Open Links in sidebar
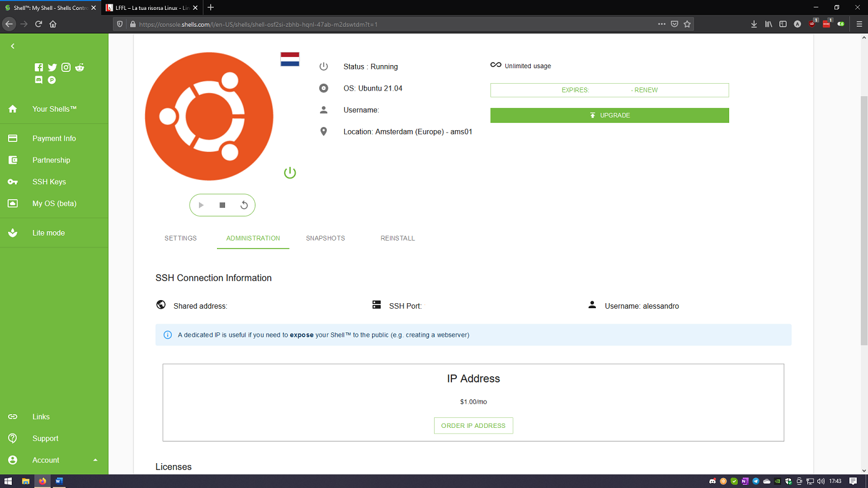This screenshot has width=868, height=488. pyautogui.click(x=54, y=417)
